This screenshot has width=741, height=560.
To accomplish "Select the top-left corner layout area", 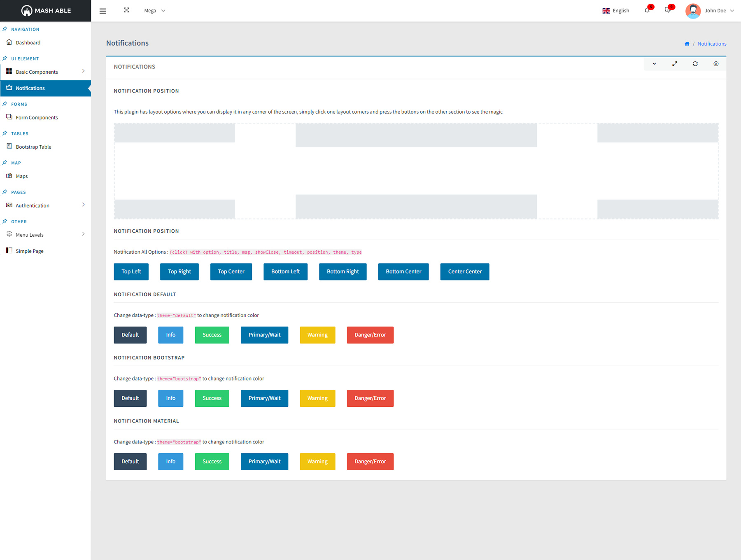I will click(x=175, y=133).
